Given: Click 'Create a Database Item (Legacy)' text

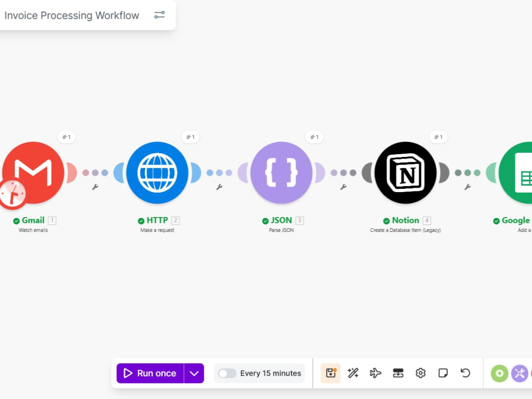Looking at the screenshot, I should (x=405, y=230).
